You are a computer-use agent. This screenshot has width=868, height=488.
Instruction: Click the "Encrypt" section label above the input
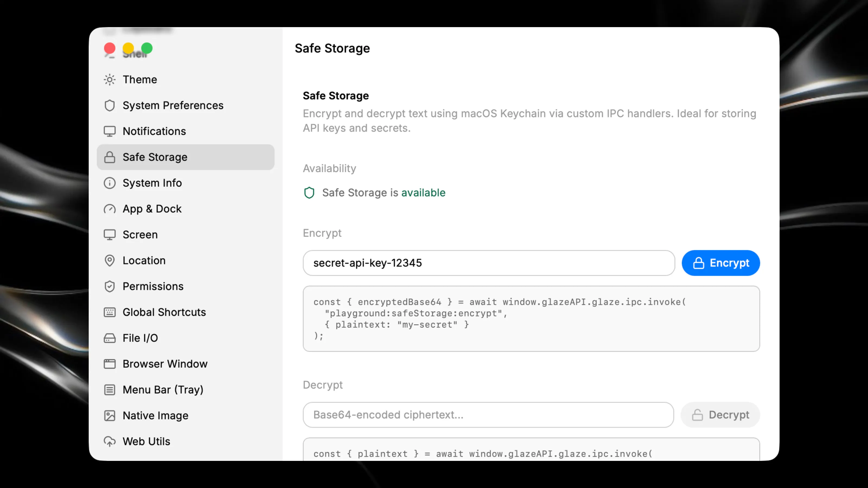pos(322,233)
